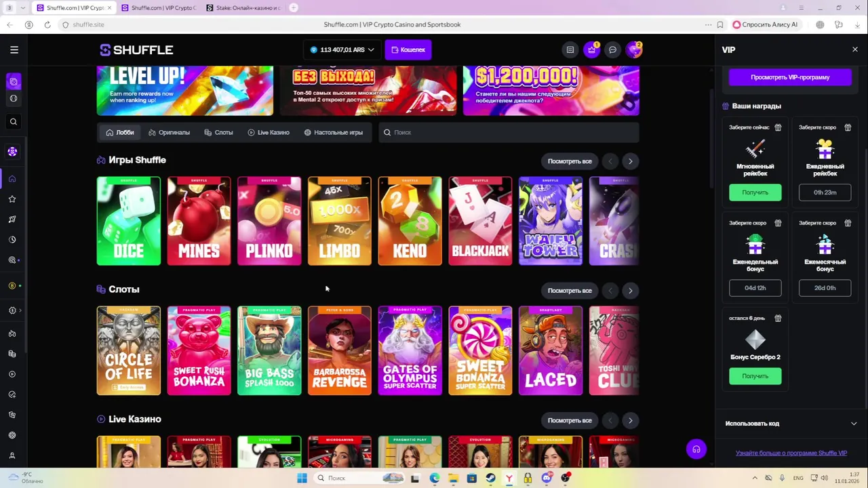868x488 pixels.
Task: Open the hamburger menu next to Shuffle logo
Action: pyautogui.click(x=14, y=49)
